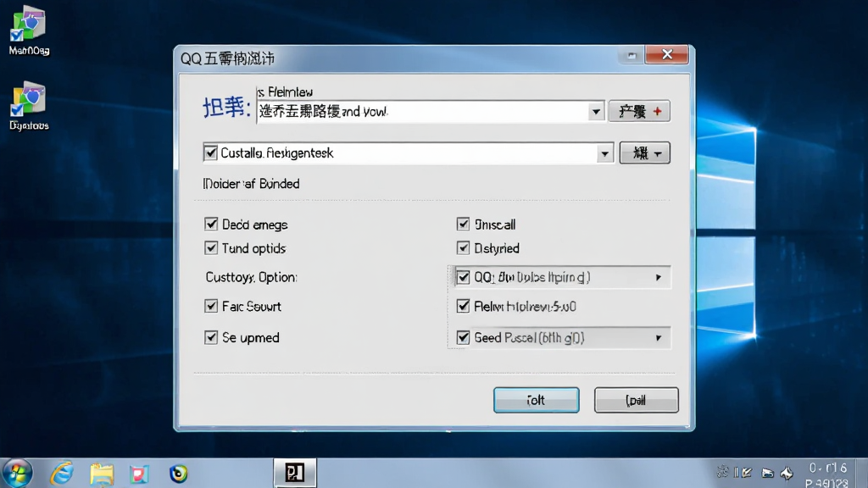Click the taskbar clock
The width and height of the screenshot is (868, 488).
click(x=827, y=475)
